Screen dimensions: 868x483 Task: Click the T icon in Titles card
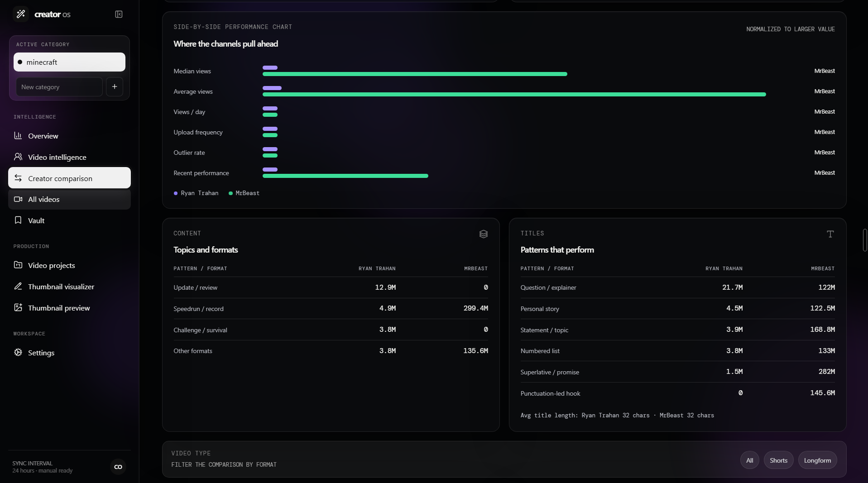(x=830, y=234)
